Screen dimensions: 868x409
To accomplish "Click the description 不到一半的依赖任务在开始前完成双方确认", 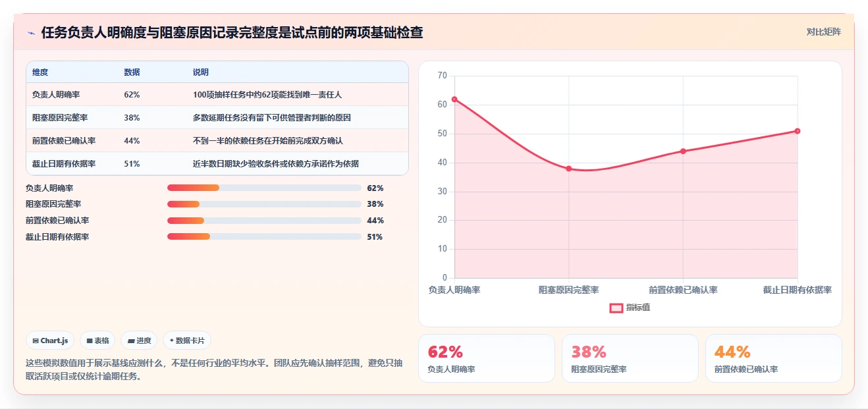I will [267, 141].
